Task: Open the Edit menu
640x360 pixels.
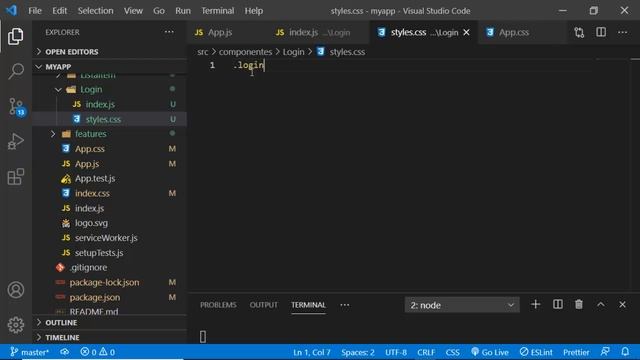Action: [59, 11]
